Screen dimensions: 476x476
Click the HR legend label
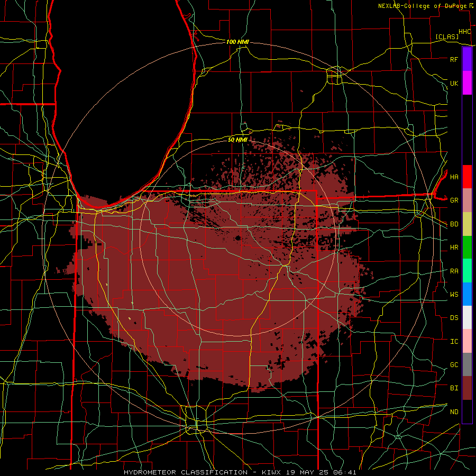[x=454, y=248]
